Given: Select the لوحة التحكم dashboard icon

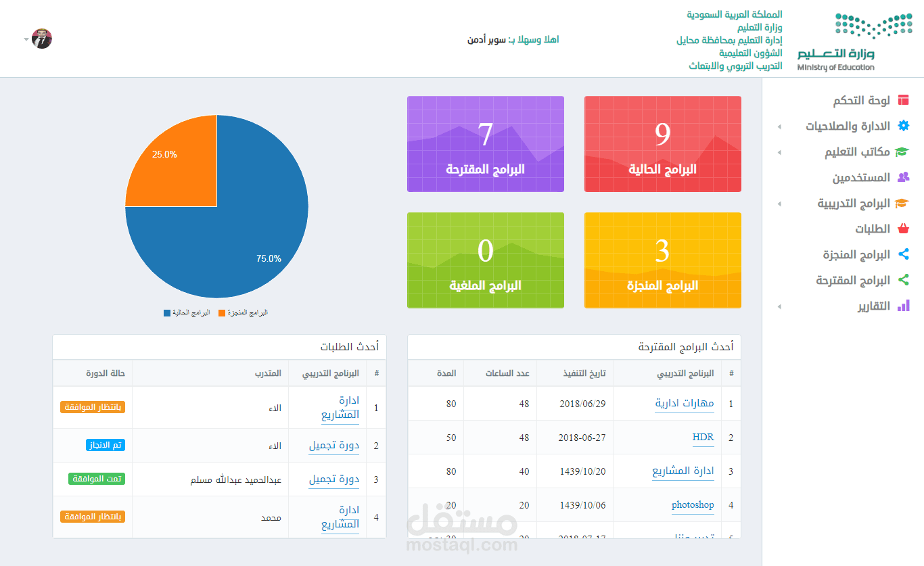Looking at the screenshot, I should pyautogui.click(x=904, y=99).
